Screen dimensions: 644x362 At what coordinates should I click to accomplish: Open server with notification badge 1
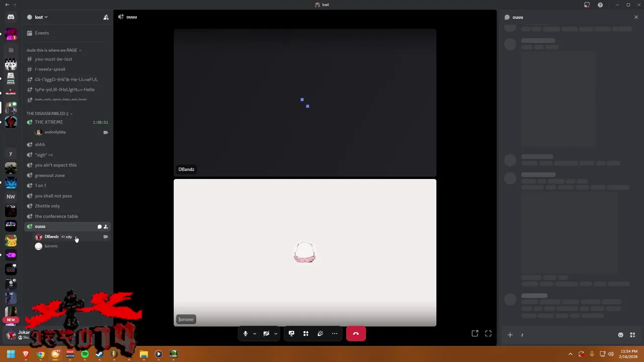[11, 35]
